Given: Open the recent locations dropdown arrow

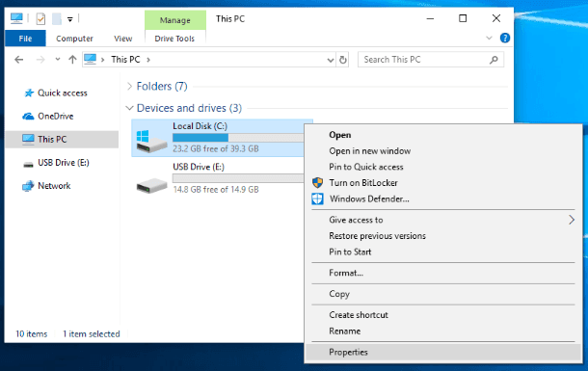Looking at the screenshot, I should pos(58,59).
